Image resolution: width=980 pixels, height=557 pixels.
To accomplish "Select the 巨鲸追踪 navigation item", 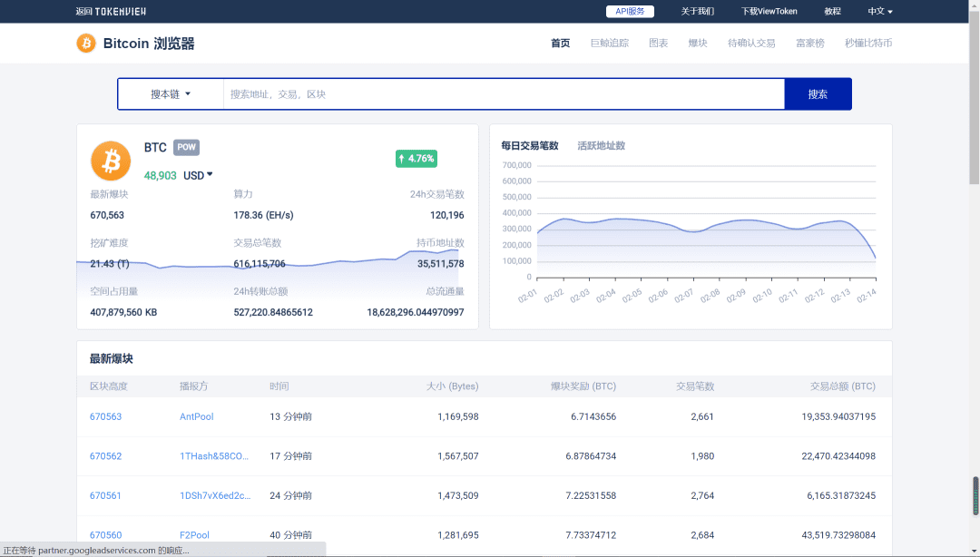I will coord(610,44).
